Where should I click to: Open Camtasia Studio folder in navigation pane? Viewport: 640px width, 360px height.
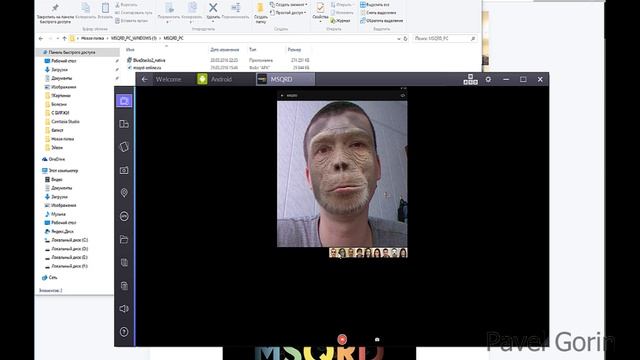pos(65,122)
